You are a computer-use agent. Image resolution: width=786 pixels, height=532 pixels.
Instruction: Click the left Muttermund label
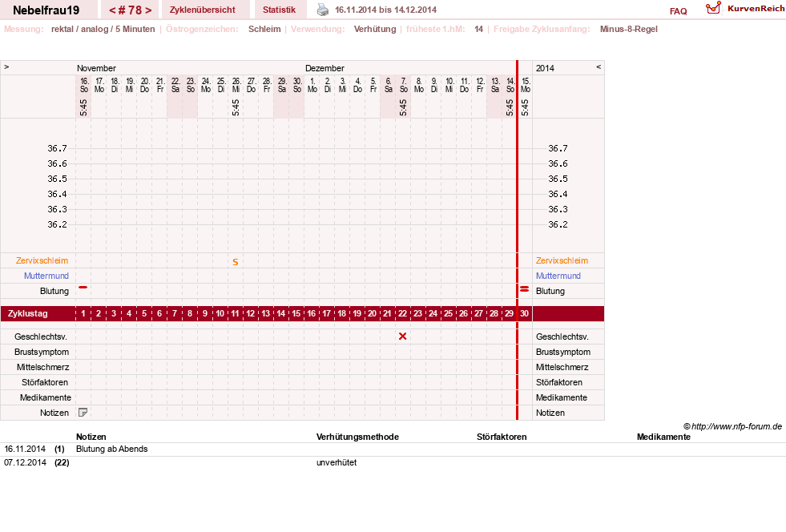(46, 276)
